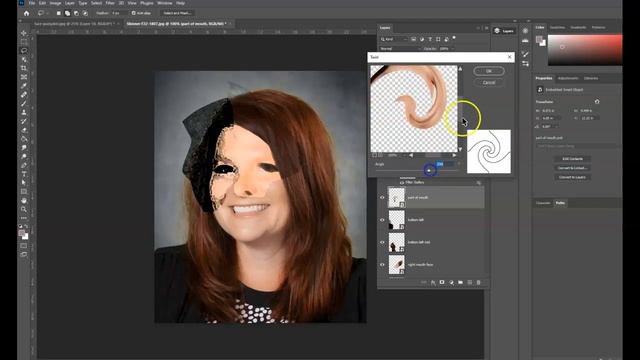This screenshot has width=640, height=360.
Task: Click the Select and Mask button
Action: click(177, 13)
